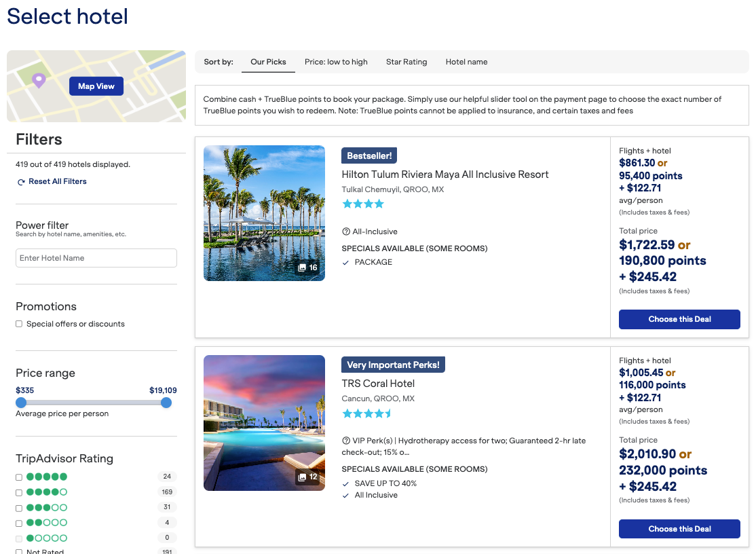Check the three-circle TripAdvisor rating filter
This screenshot has height=554, width=756.
pyautogui.click(x=19, y=509)
